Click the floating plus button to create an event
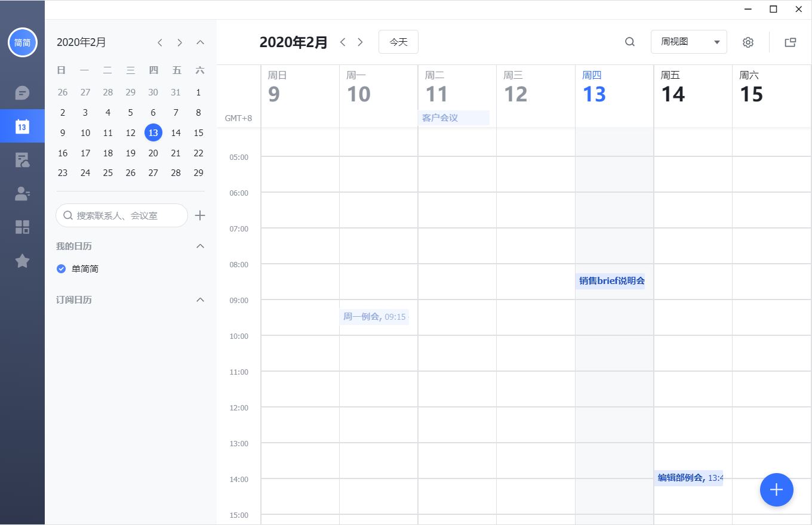Viewport: 812px width, 525px height. (777, 490)
